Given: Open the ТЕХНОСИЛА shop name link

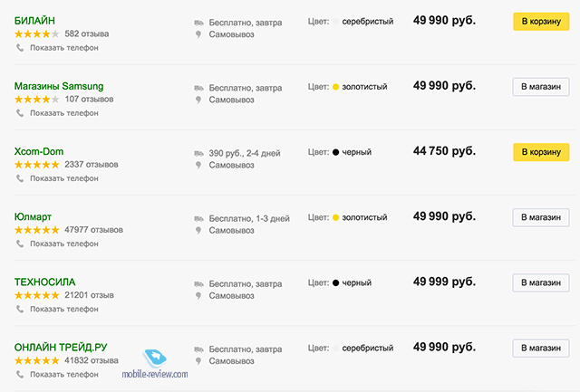Looking at the screenshot, I should [x=44, y=282].
